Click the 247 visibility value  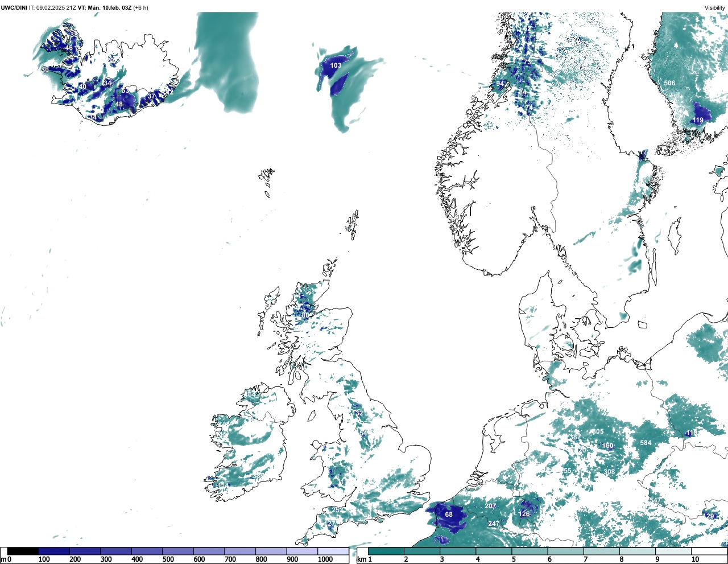coord(494,524)
